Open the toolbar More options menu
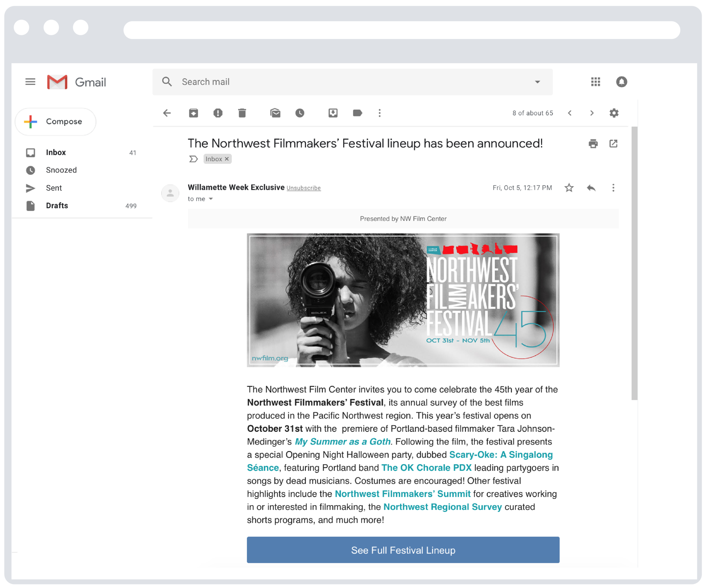 pos(380,113)
